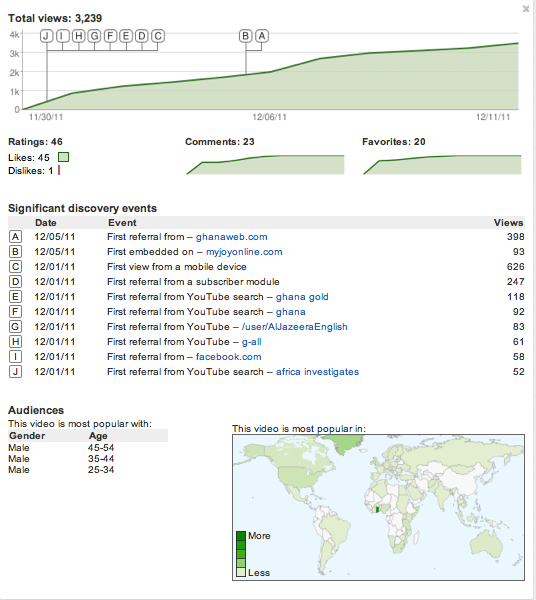Click the D icon in the events table
Viewport: 536px width, 600px height.
point(15,282)
